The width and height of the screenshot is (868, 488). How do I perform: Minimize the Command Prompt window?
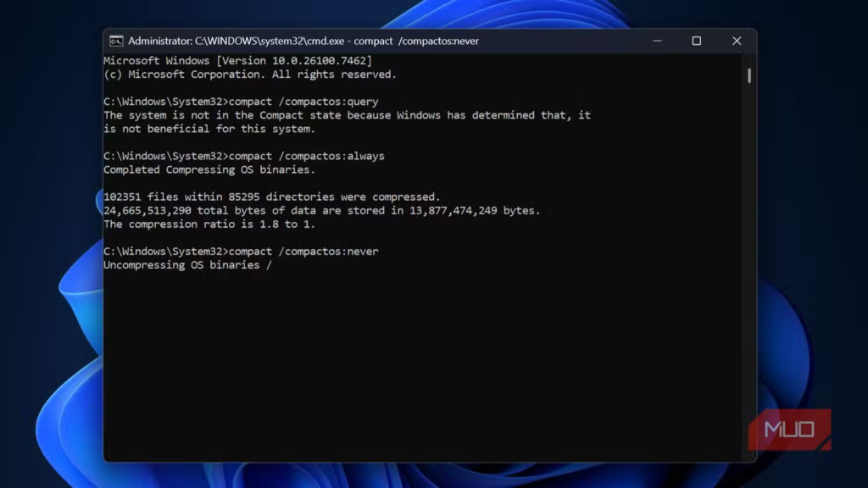(x=657, y=41)
